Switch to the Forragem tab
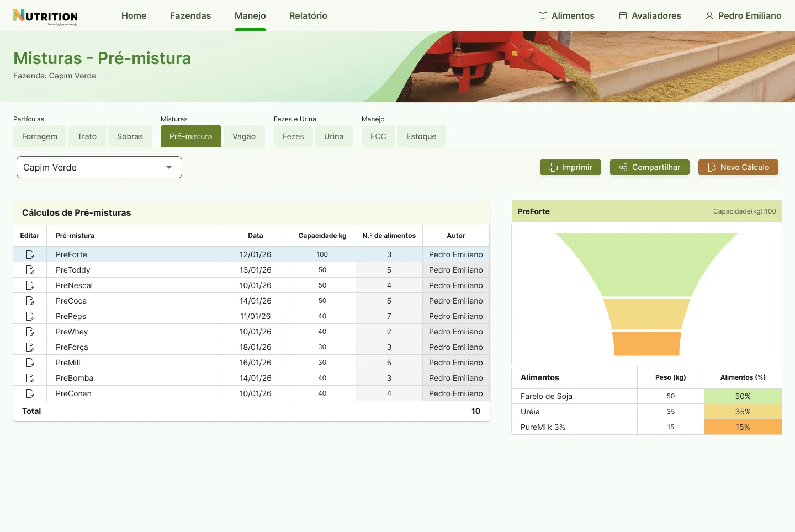The height and width of the screenshot is (532, 795). (x=40, y=136)
